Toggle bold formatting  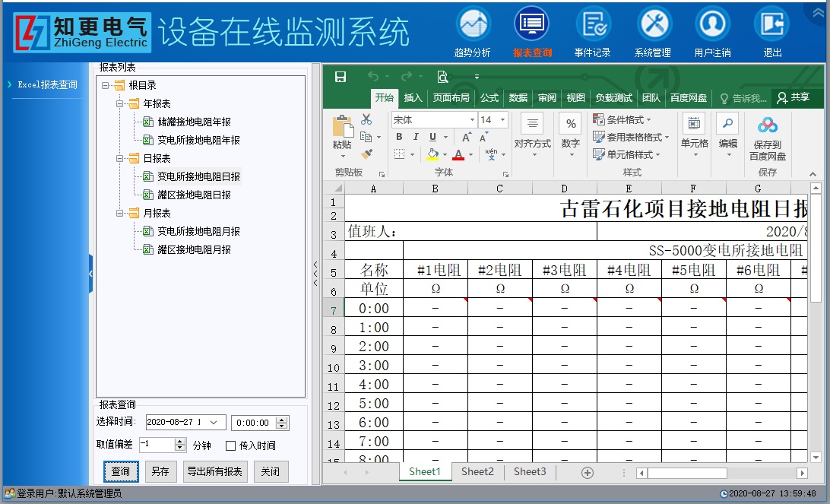(399, 137)
